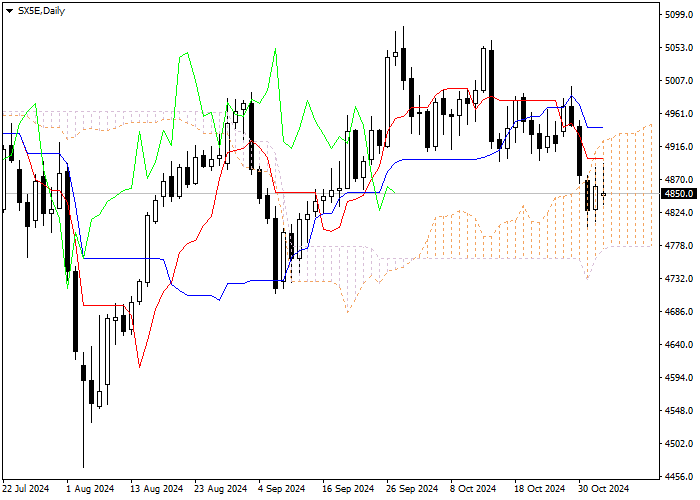700x500 pixels.
Task: Click the 1 Aug 2024 date label
Action: point(90,489)
